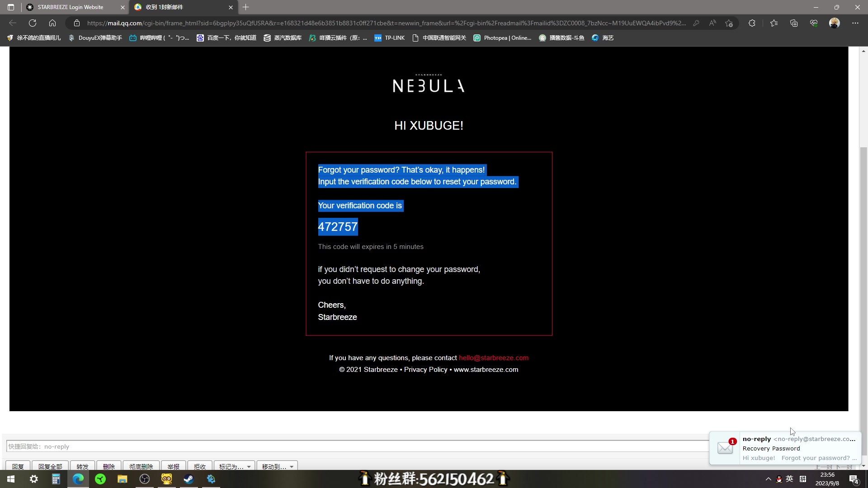Open the Collections panel
Screen dimensions: 868x488
(794, 23)
